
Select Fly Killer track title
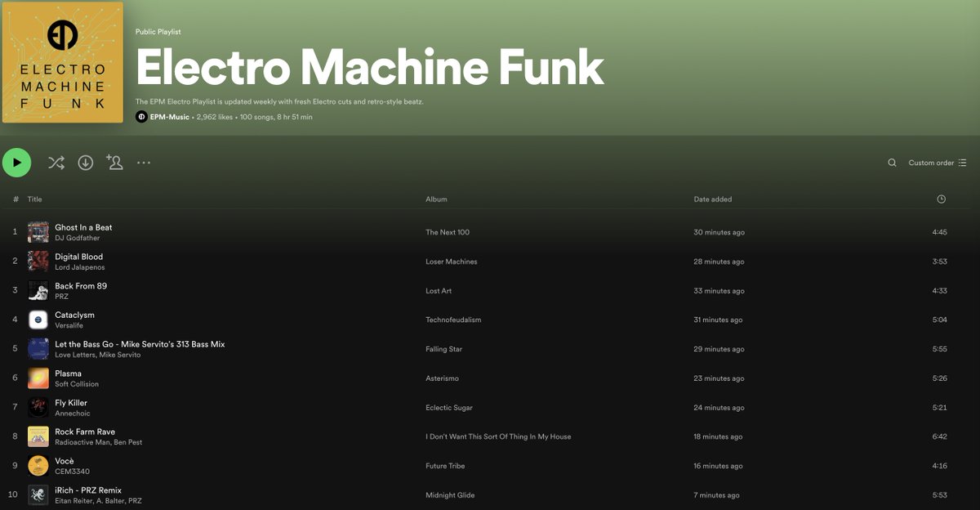(x=71, y=403)
